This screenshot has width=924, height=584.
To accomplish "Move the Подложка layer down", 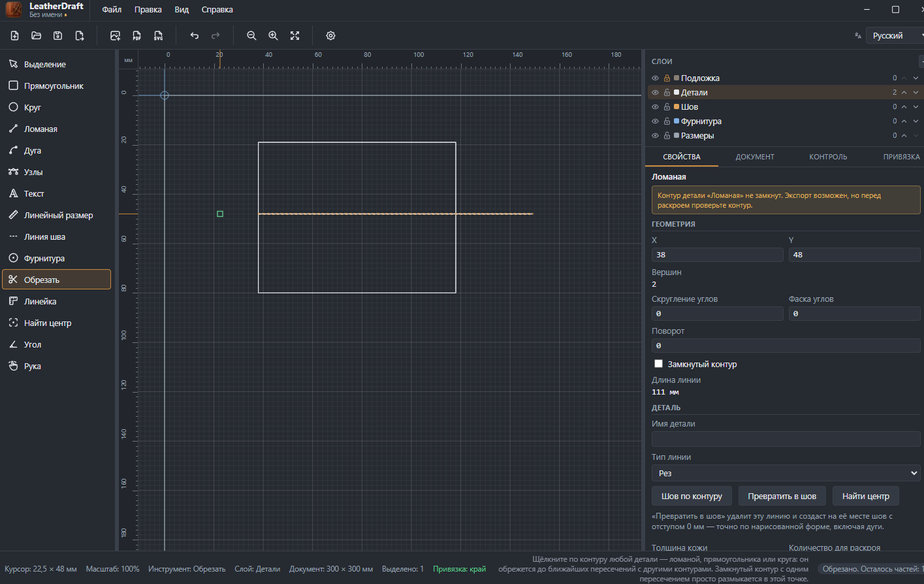I will [x=916, y=78].
